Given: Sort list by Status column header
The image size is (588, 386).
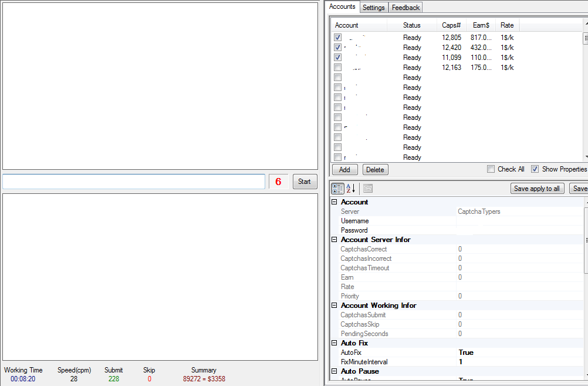Looking at the screenshot, I should click(412, 25).
